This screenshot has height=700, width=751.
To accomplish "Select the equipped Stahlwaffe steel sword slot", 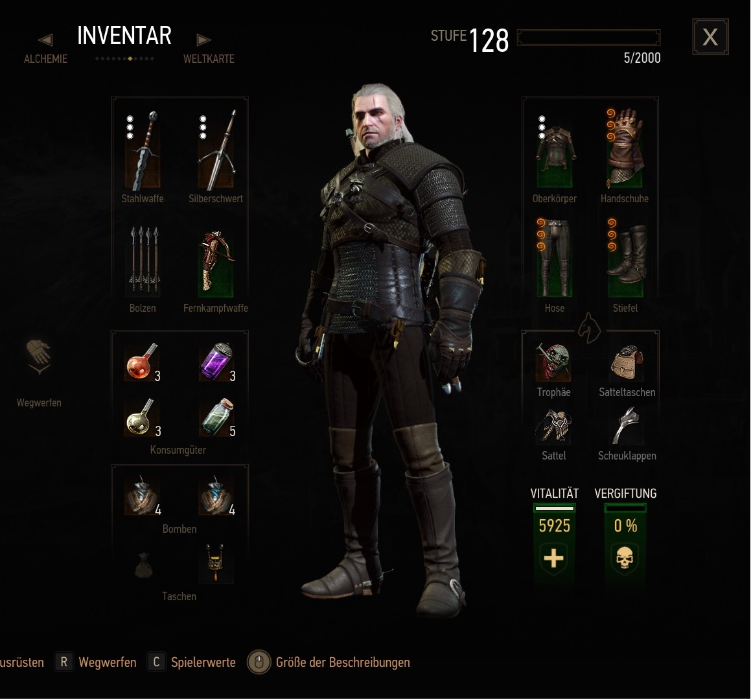I will pyautogui.click(x=143, y=150).
